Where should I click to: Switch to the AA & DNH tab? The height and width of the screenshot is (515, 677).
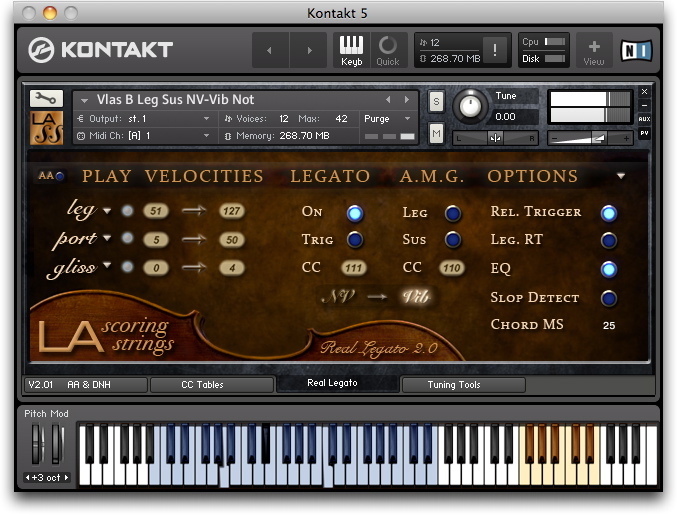tap(86, 385)
